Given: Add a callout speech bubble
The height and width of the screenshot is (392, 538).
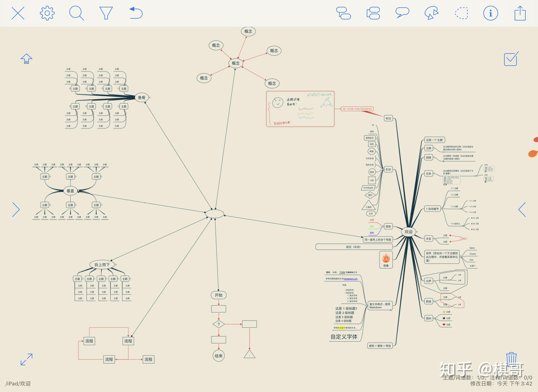Looking at the screenshot, I should point(402,13).
